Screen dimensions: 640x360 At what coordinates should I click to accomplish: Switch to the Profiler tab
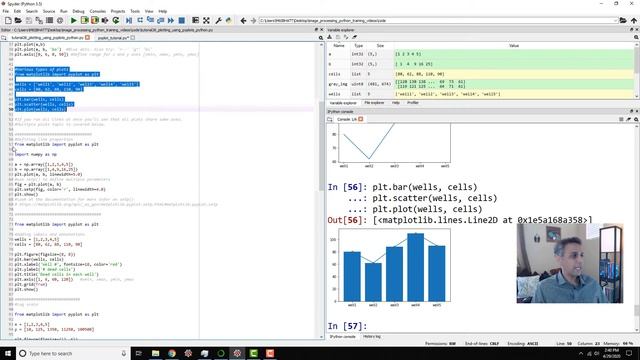coord(413,103)
